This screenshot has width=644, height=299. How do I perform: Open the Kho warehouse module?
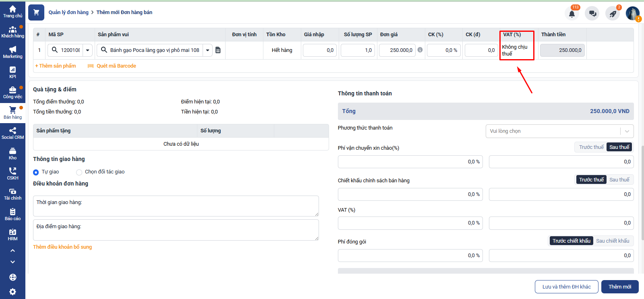point(12,153)
